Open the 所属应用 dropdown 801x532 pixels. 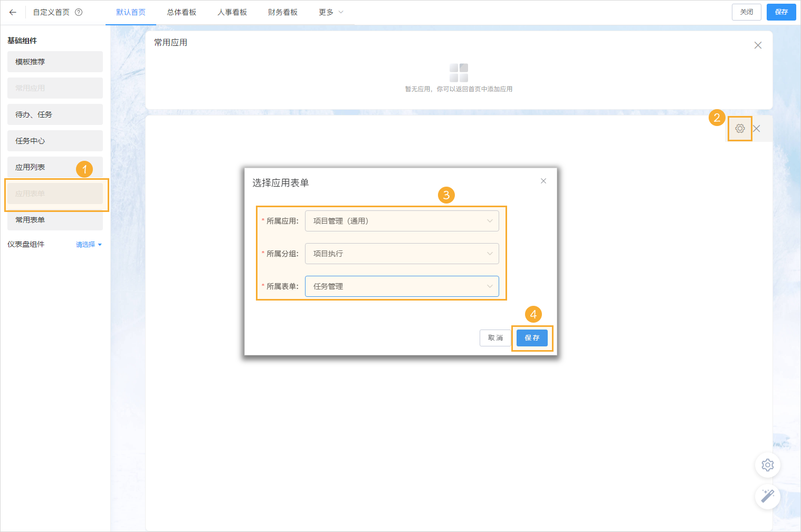pyautogui.click(x=402, y=221)
